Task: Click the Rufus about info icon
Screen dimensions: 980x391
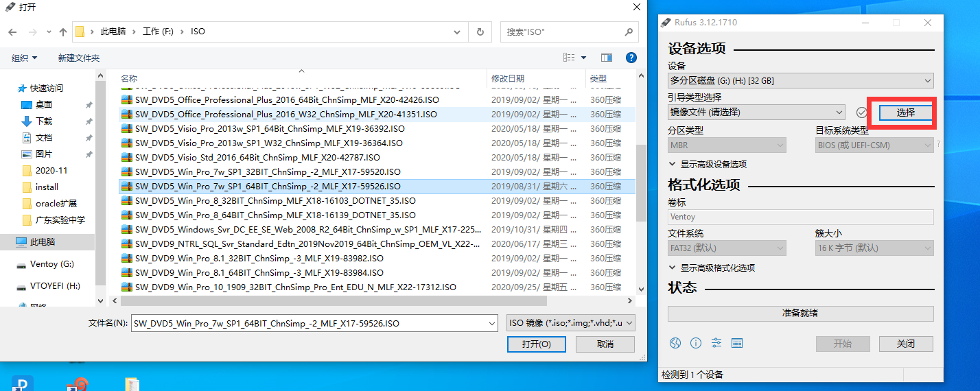Action: pyautogui.click(x=696, y=343)
